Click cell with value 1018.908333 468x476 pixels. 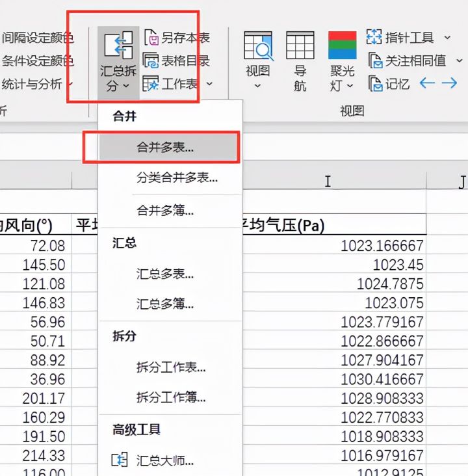(x=334, y=436)
